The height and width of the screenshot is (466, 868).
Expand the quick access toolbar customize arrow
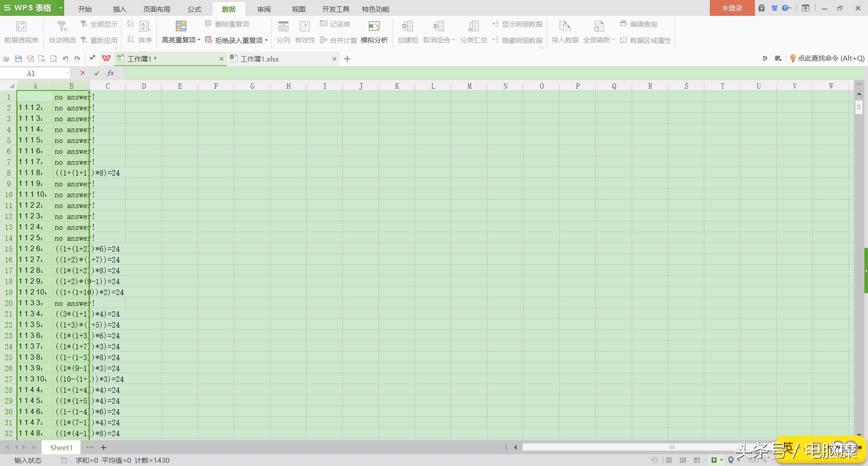pos(92,58)
